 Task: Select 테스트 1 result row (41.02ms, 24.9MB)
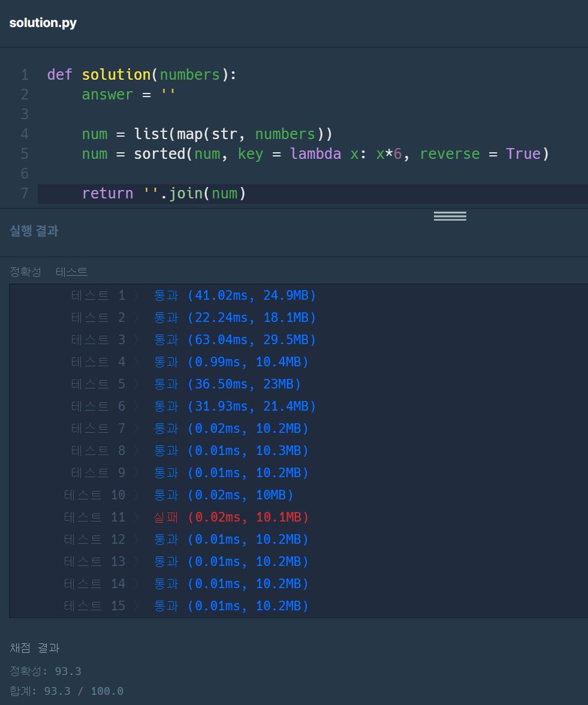pos(193,296)
